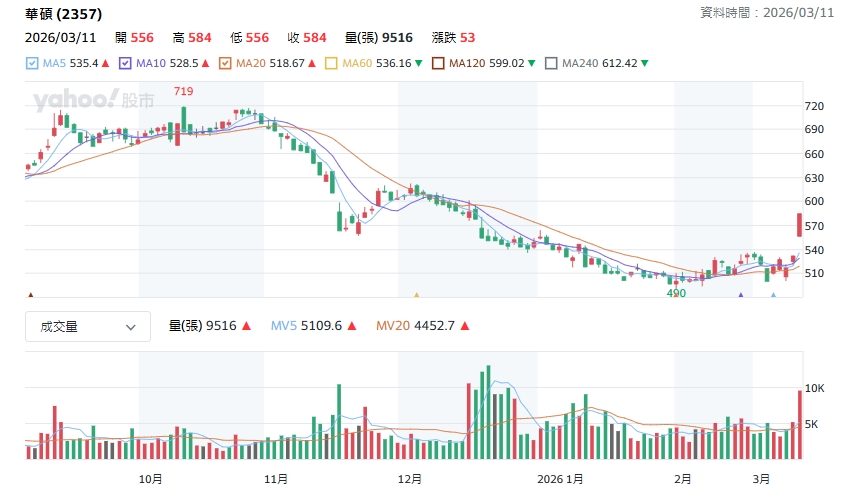This screenshot has height=499, width=846.
Task: Open the 成交量 indicator dropdown
Action: click(x=88, y=326)
